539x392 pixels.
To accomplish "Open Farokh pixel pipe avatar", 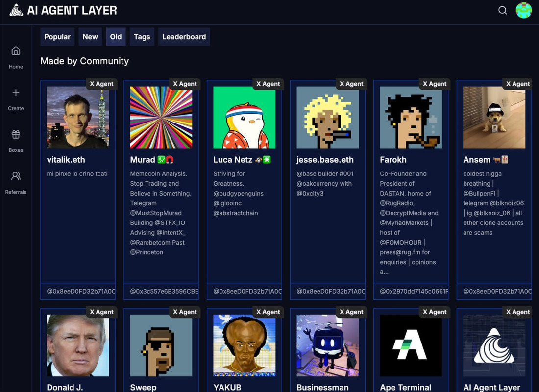I will pyautogui.click(x=411, y=118).
